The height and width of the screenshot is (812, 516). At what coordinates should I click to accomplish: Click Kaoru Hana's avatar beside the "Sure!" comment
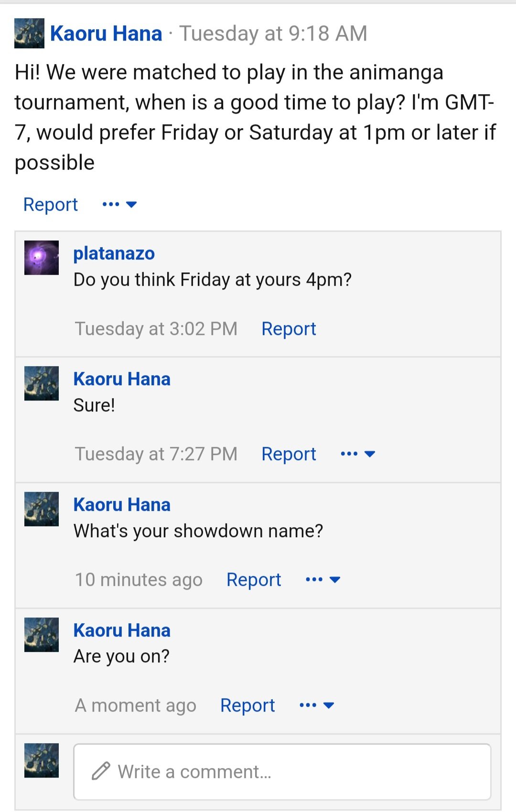pos(42,383)
